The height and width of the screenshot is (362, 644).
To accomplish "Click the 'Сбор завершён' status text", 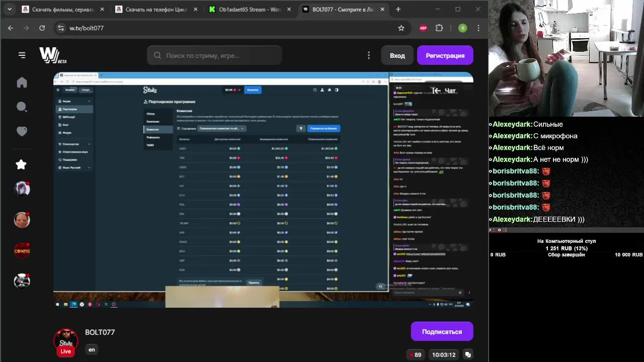I will point(567,255).
